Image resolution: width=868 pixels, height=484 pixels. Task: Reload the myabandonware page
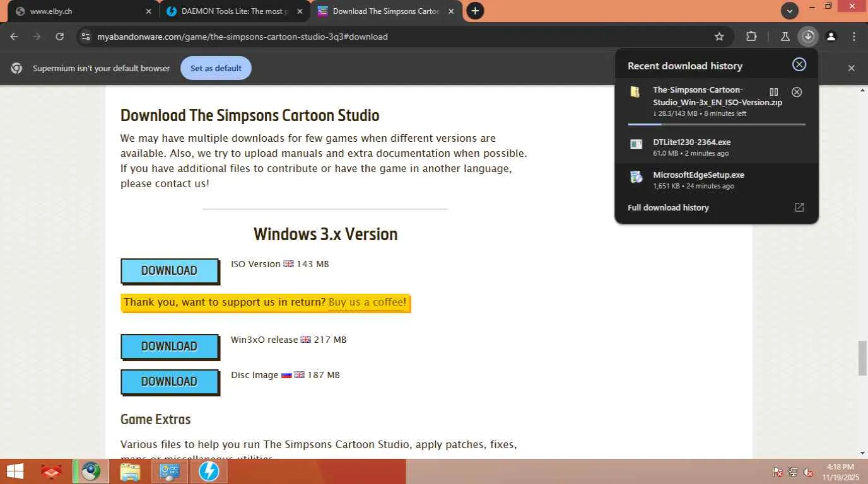coord(59,37)
